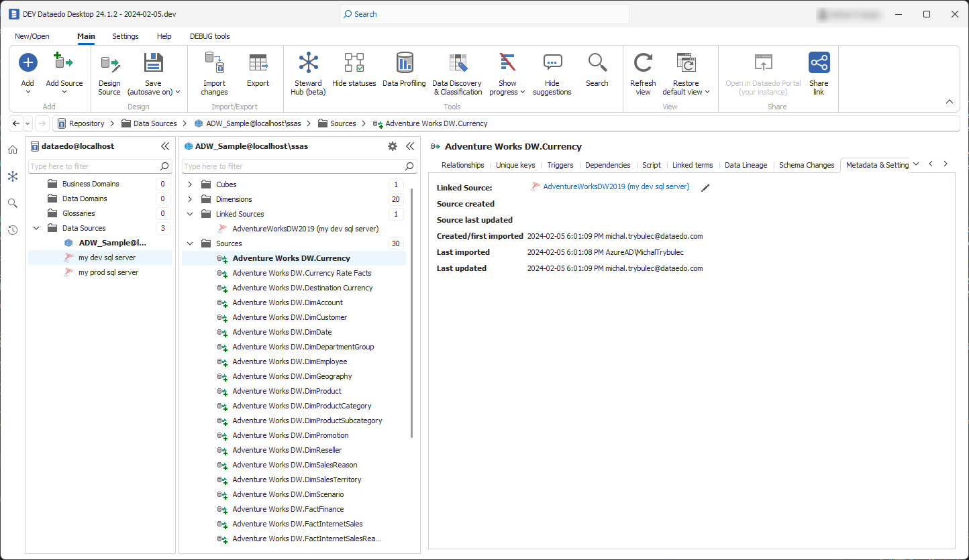Image resolution: width=969 pixels, height=560 pixels.
Task: Collapse the Sources tree node
Action: (190, 243)
